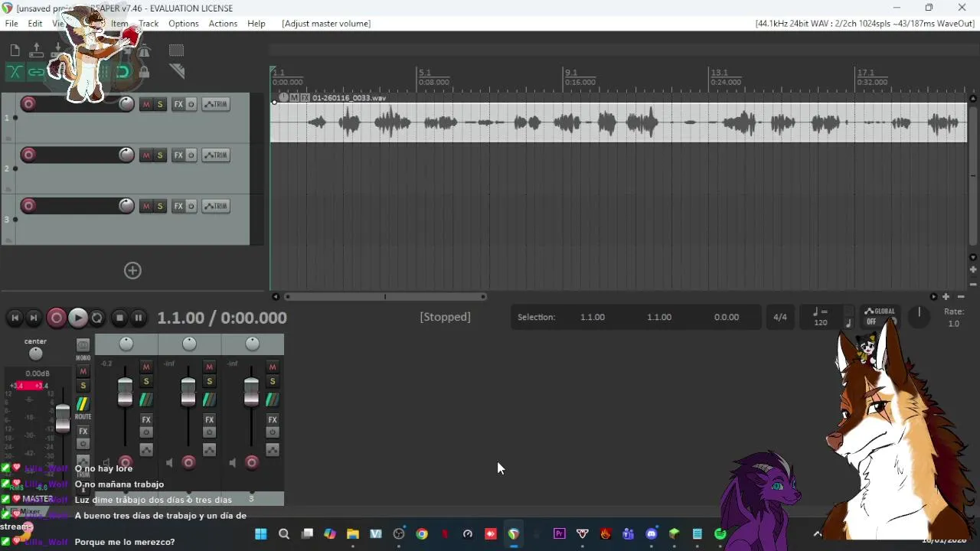This screenshot has height=551, width=980.
Task: Open the Track menu
Action: click(149, 24)
